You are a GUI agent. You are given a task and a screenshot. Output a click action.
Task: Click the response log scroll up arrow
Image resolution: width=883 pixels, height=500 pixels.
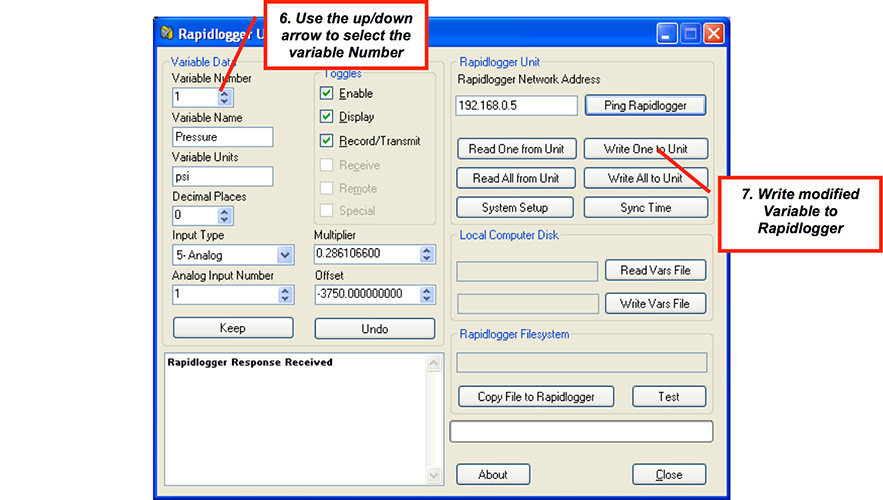pyautogui.click(x=434, y=363)
